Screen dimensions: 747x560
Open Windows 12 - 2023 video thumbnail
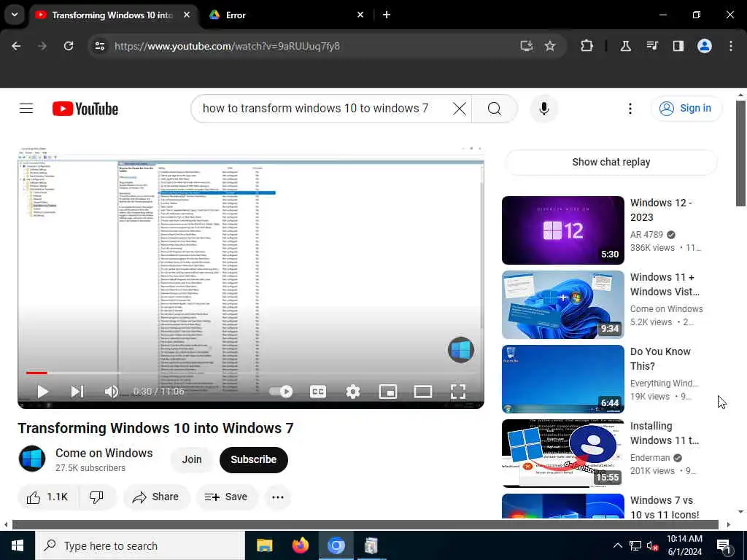562,230
